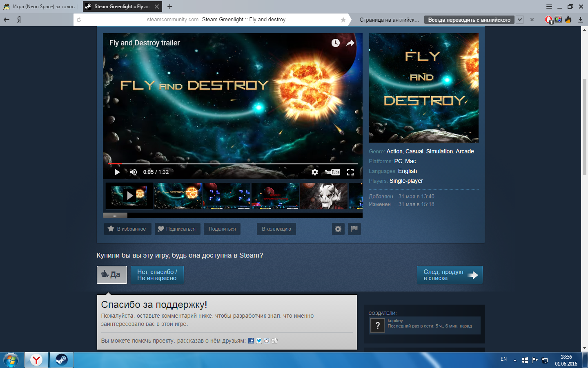Open the browser downloads arrow
Screen dimensions: 588x368
[581, 20]
